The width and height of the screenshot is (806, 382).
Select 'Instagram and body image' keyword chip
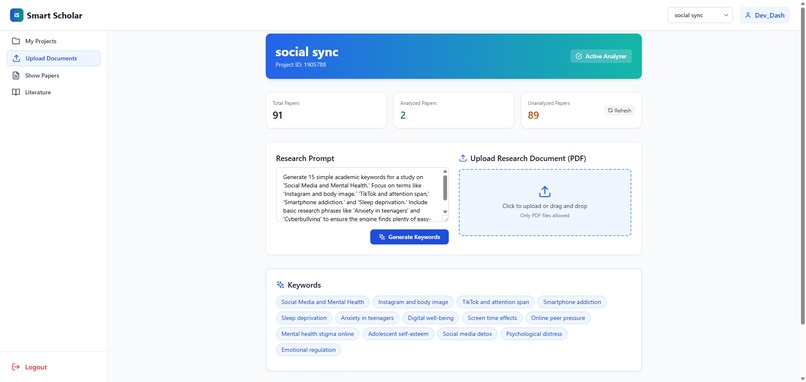413,302
